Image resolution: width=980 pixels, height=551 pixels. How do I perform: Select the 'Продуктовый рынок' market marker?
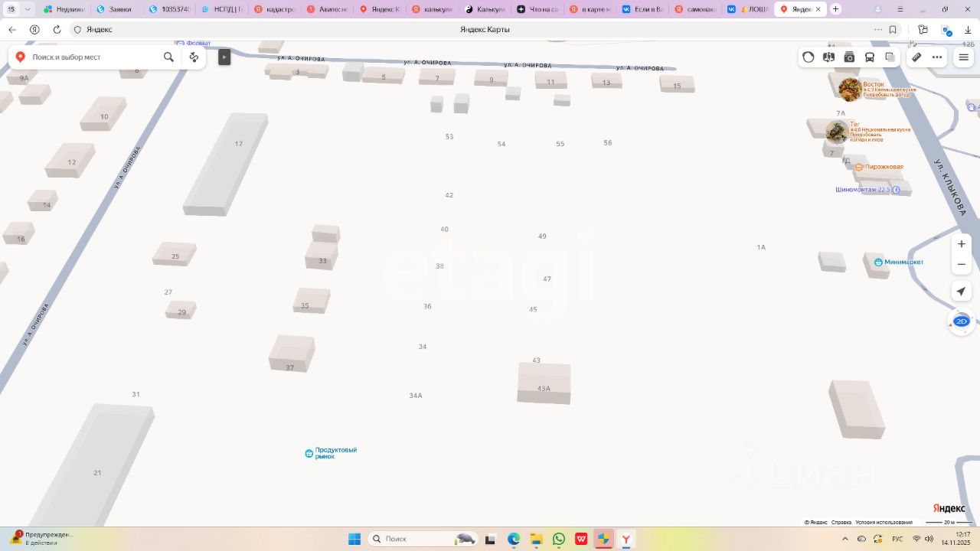332,453
